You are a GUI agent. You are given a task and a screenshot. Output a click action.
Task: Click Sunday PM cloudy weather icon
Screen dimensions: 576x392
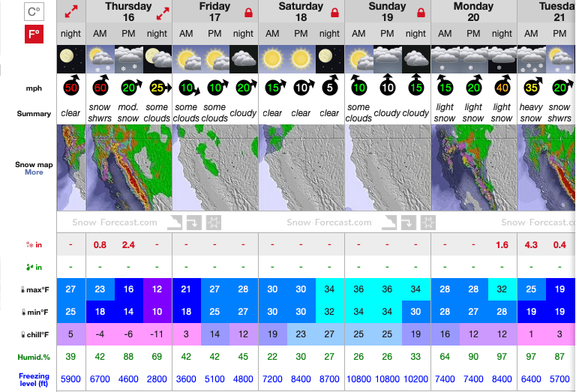388,59
